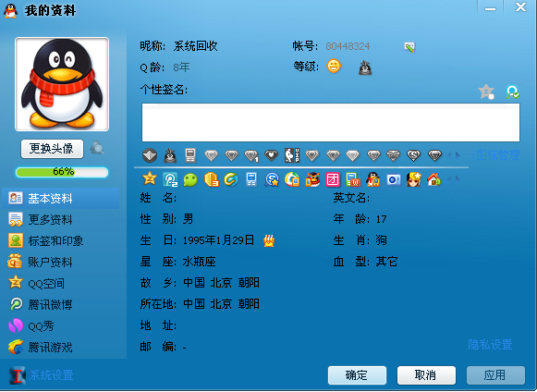537x392 pixels.
Task: Open the blue mobile phone icon in the app row
Action: tap(251, 179)
